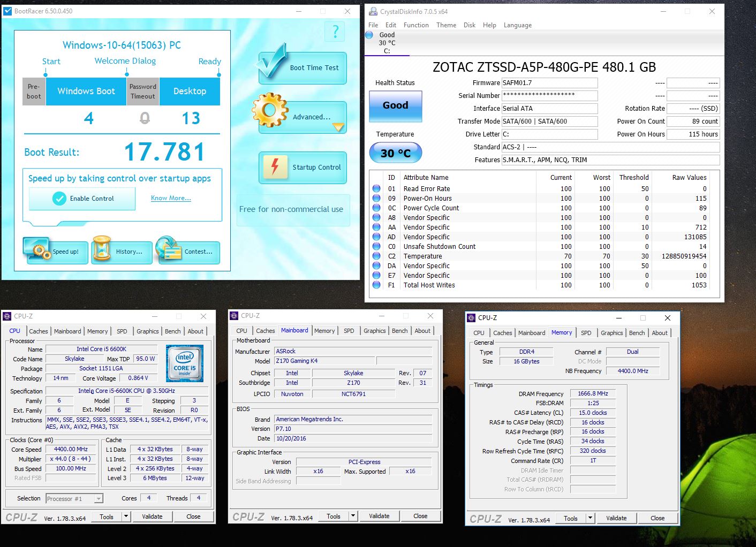Switch to Mainboard tab in the CPU-Z Timings window
Viewport: 756px width, 547px height.
point(532,333)
